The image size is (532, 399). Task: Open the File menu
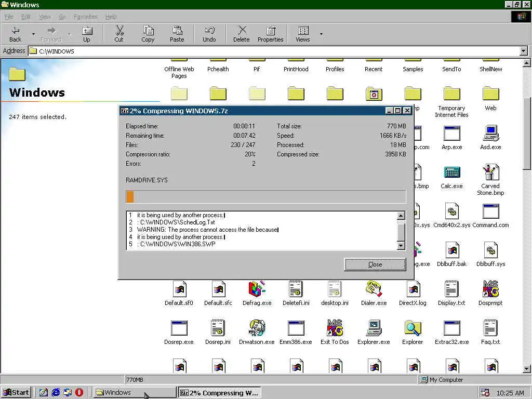[x=9, y=17]
